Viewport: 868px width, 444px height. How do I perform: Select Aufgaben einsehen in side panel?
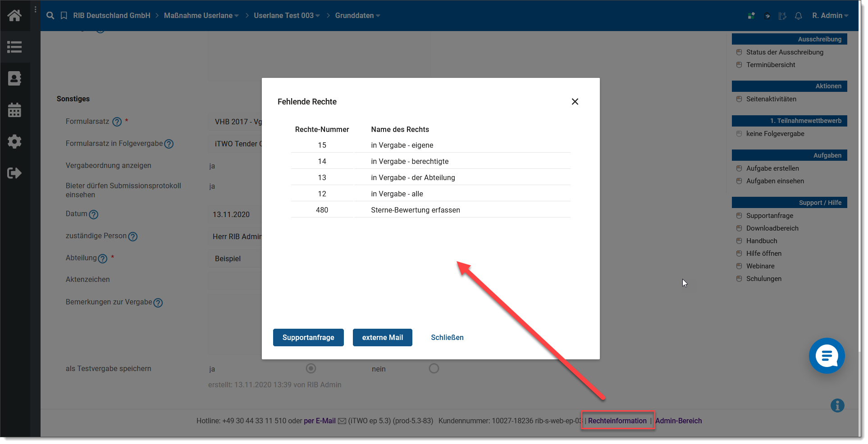[x=775, y=181]
